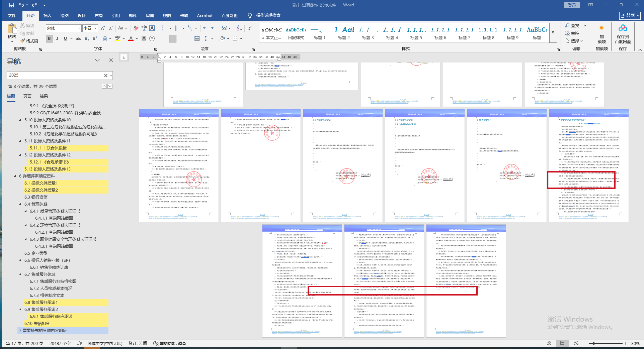Open the font name dropdown
Viewport: 644px width, 349px height.
coord(79,28)
